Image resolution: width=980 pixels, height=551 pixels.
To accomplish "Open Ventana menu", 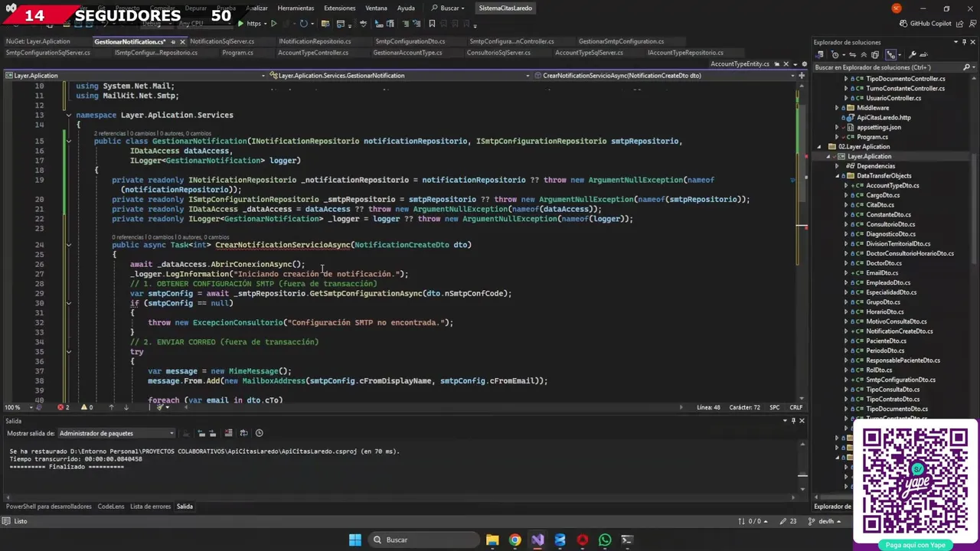I will [x=376, y=8].
